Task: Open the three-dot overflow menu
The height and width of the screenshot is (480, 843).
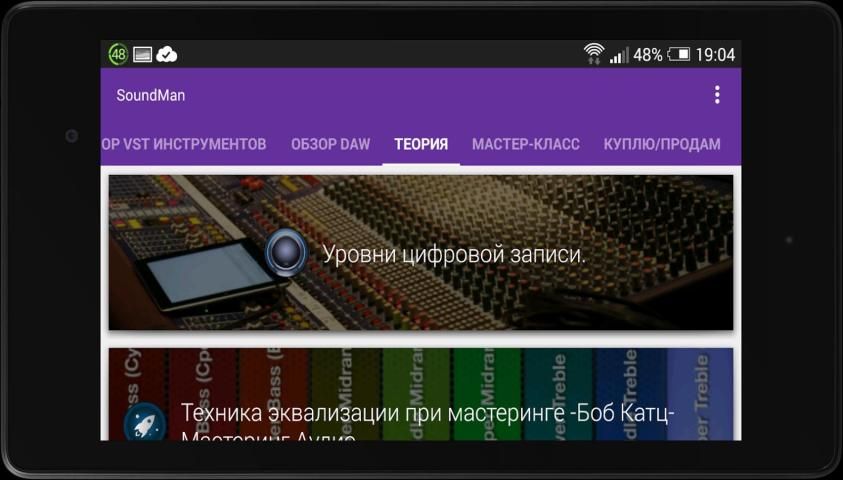Action: [716, 95]
